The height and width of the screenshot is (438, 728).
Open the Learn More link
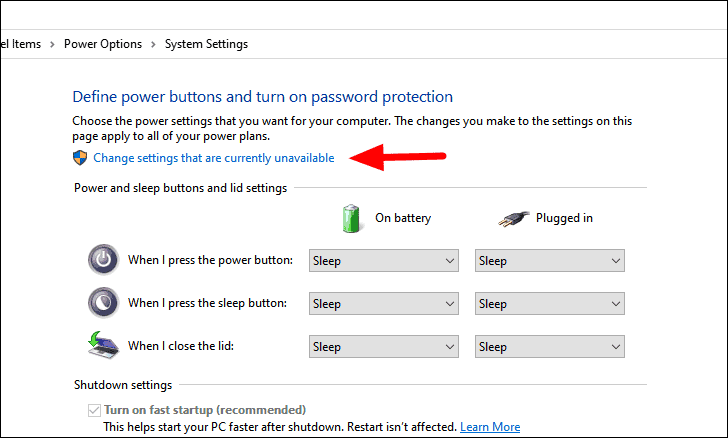(x=490, y=427)
